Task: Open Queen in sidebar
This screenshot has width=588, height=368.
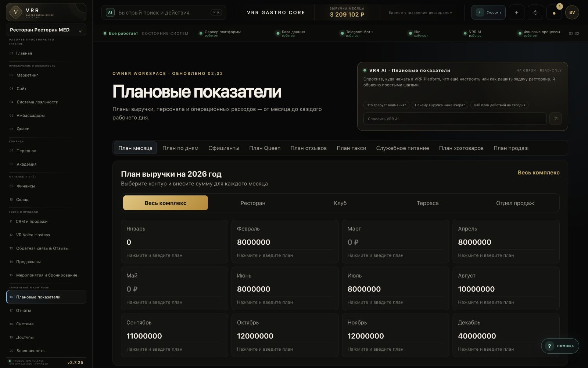Action: (46, 129)
